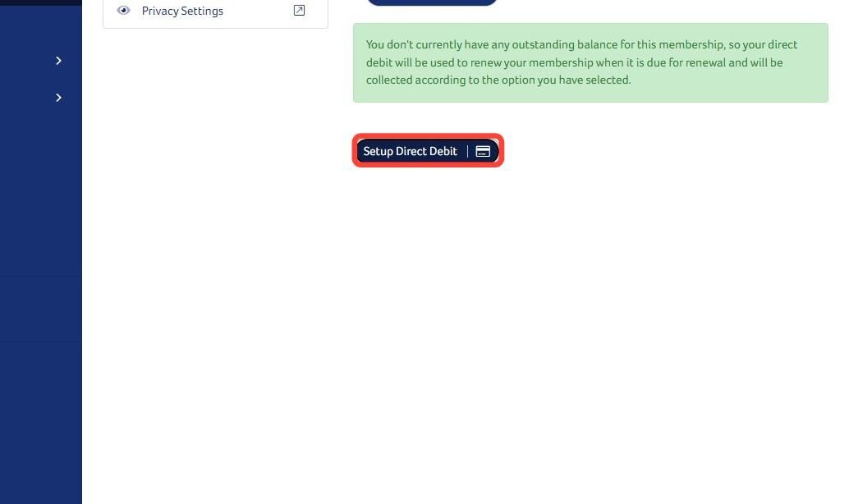Viewport: 849px width, 504px height.
Task: Open the Privacy Settings link
Action: click(x=182, y=11)
